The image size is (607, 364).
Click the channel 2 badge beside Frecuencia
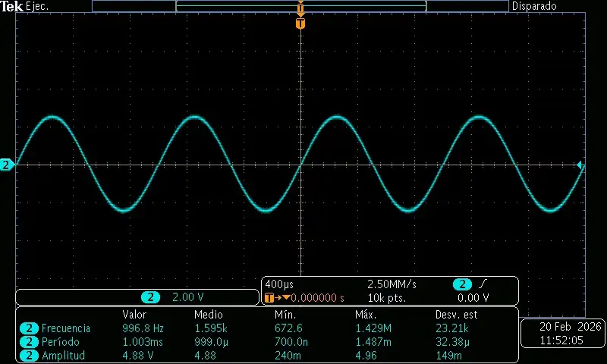tap(29, 328)
